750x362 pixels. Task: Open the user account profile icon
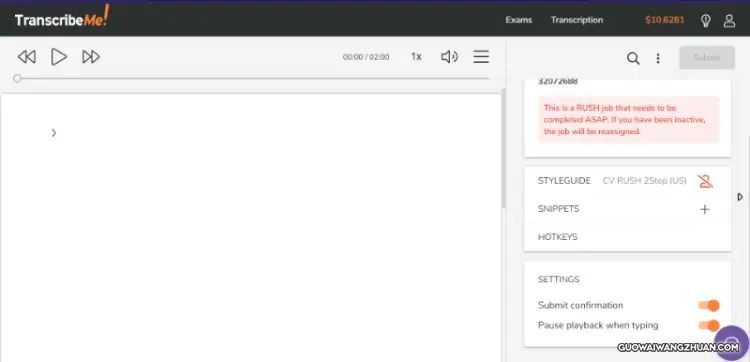[x=729, y=21]
